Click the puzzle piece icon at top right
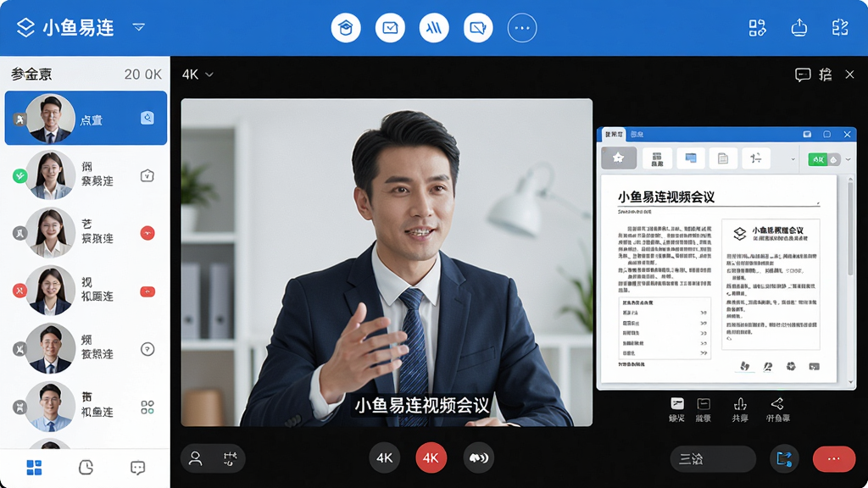 point(840,28)
